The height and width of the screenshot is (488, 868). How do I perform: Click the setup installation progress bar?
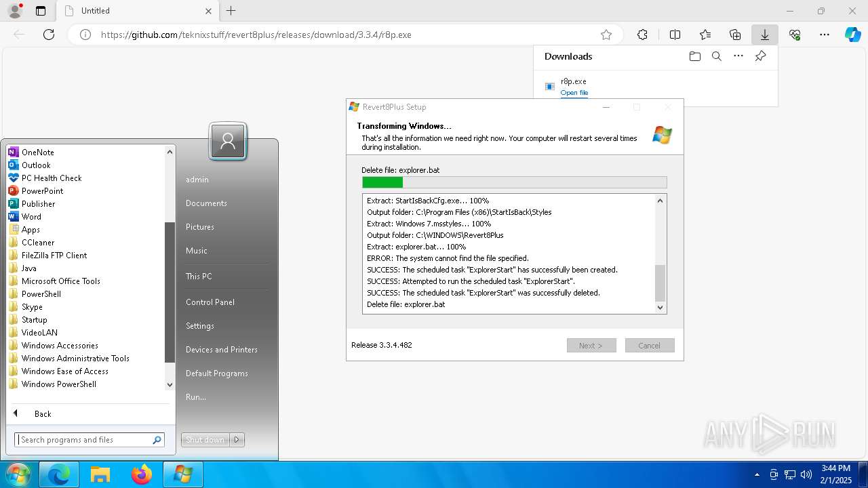click(515, 182)
